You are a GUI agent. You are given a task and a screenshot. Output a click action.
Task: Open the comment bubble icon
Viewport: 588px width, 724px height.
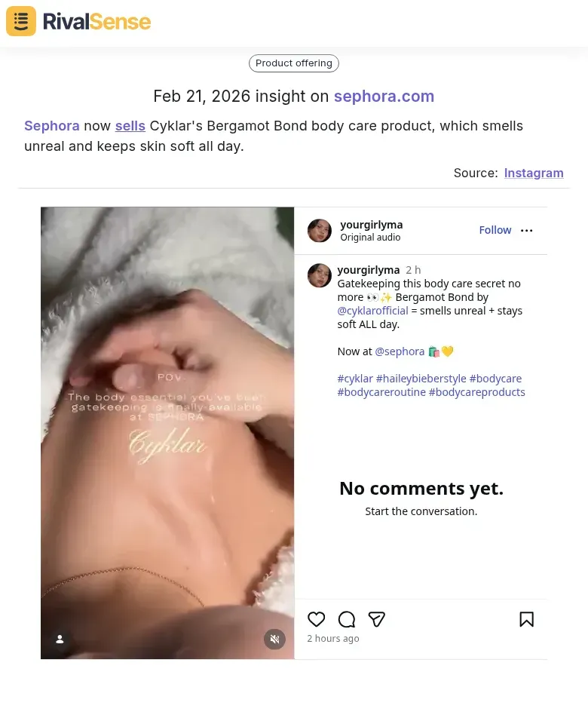point(346,619)
